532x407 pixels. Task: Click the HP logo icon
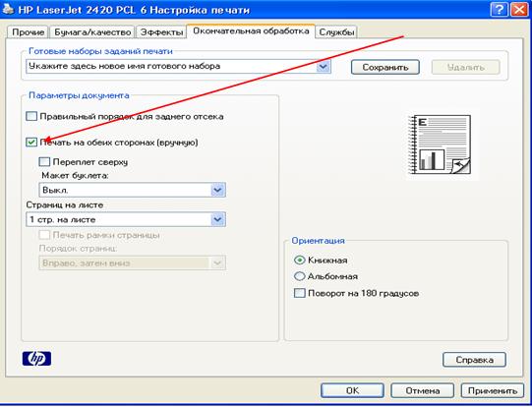36,359
